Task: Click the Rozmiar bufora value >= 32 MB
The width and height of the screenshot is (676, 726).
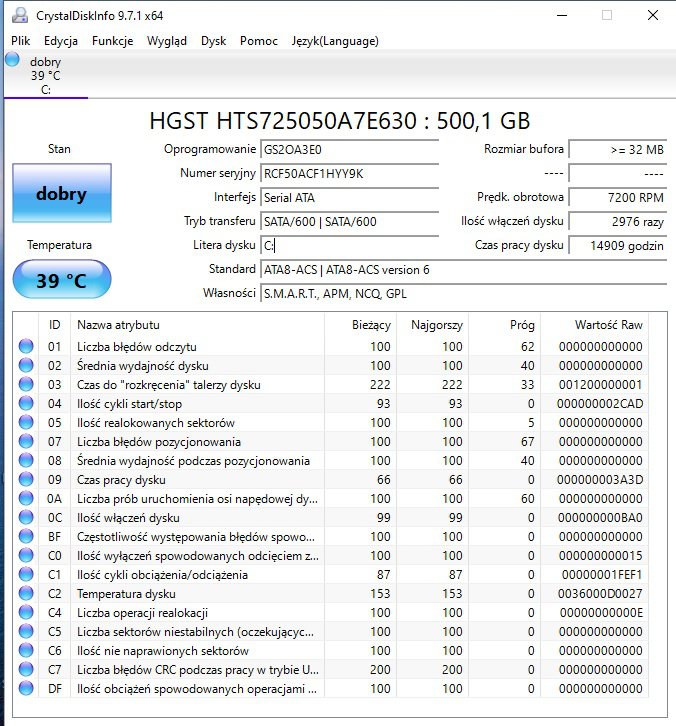Action: tap(618, 150)
